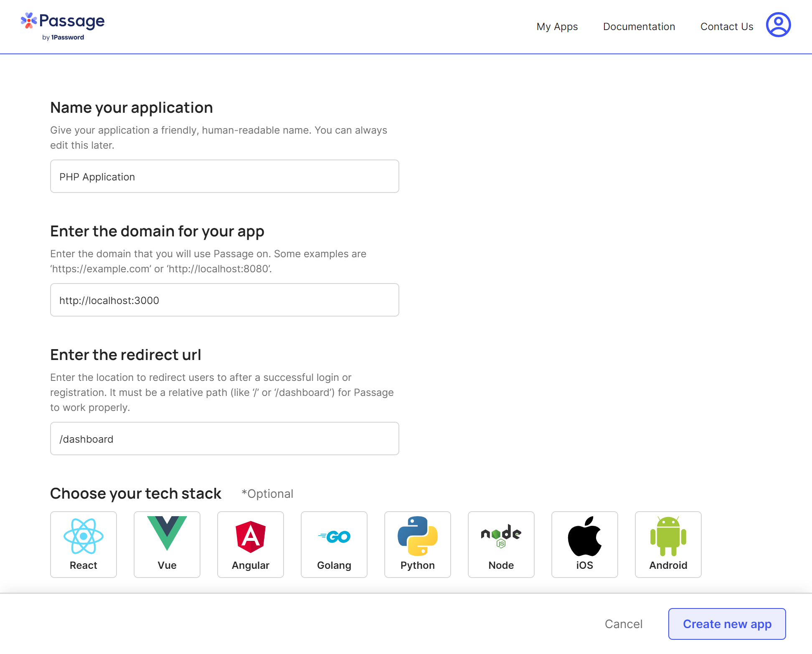Image resolution: width=812 pixels, height=654 pixels.
Task: Click the Choose your tech stack heading
Action: point(136,494)
